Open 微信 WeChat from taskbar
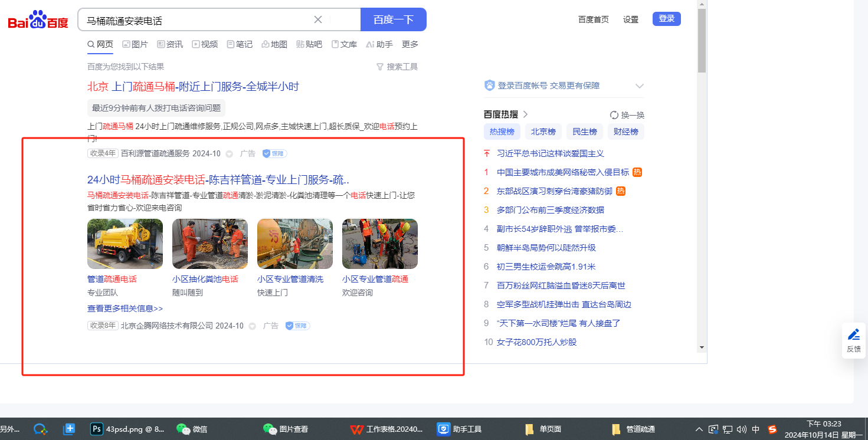This screenshot has height=440, width=868. (192, 429)
